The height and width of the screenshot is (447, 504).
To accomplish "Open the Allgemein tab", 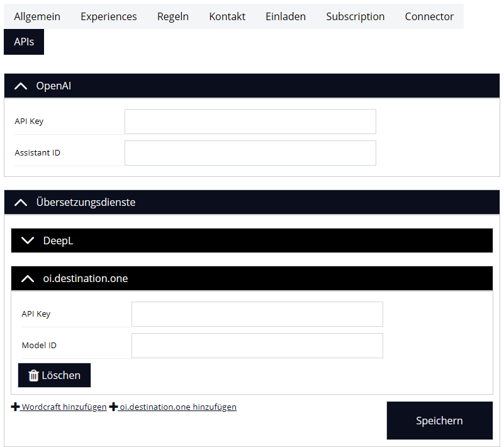I will (37, 16).
